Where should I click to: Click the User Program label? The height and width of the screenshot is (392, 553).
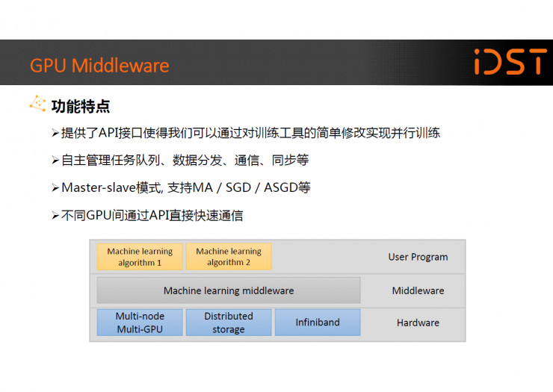point(418,257)
